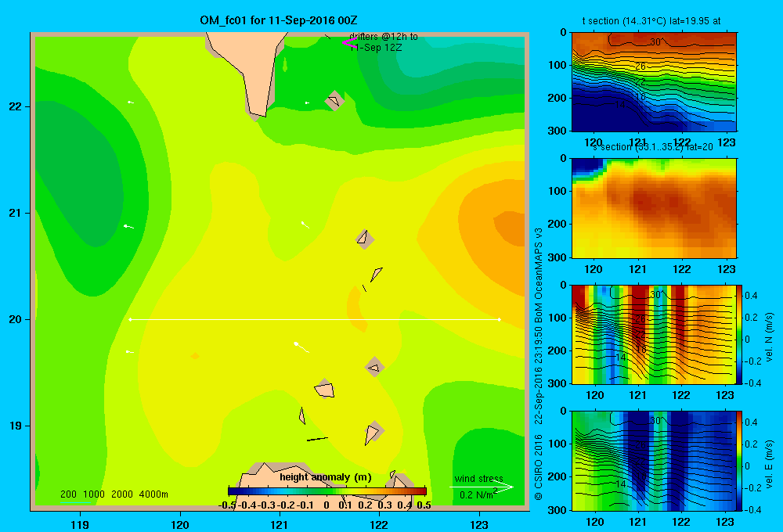Select the drifter marker near 121.2E 19.8N

point(301,347)
